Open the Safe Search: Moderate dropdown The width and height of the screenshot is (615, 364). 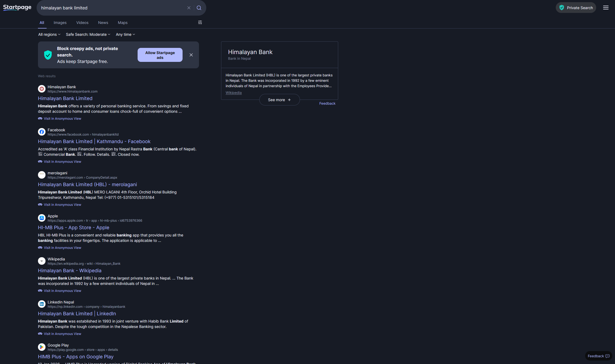pos(88,34)
